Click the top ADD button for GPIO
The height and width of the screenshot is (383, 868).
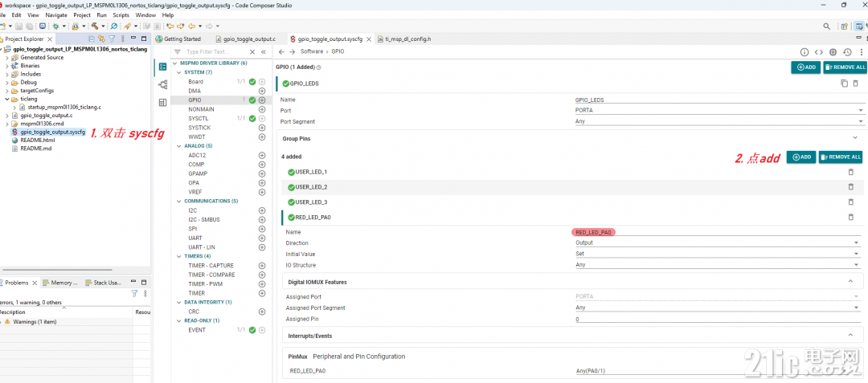(805, 67)
